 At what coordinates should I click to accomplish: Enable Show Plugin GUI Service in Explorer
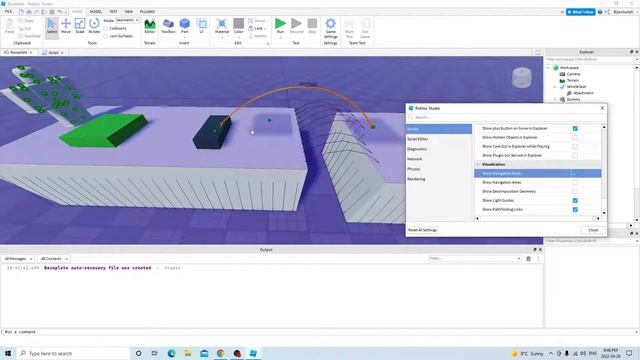pyautogui.click(x=575, y=156)
